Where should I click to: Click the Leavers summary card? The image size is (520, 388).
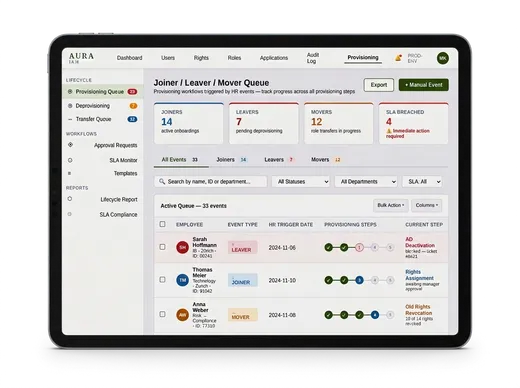tap(264, 123)
